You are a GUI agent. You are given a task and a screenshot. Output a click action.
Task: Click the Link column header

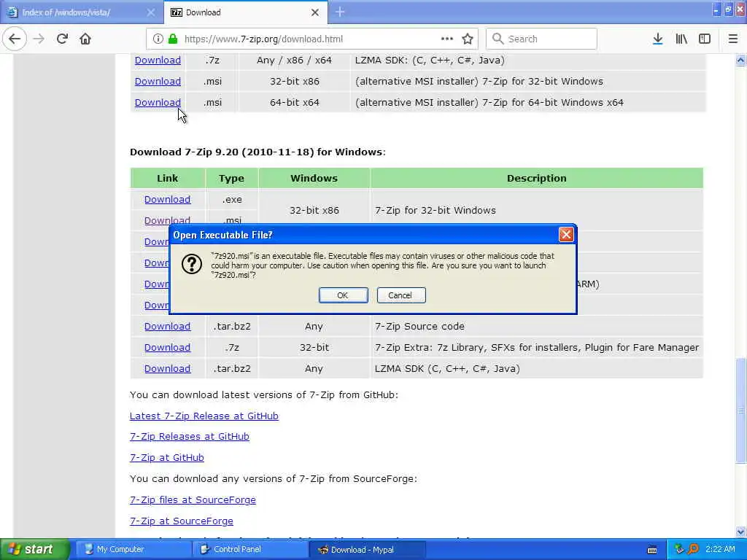coord(167,178)
